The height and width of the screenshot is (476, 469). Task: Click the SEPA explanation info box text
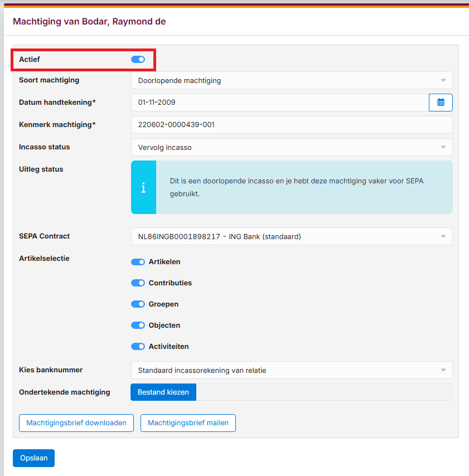296,188
